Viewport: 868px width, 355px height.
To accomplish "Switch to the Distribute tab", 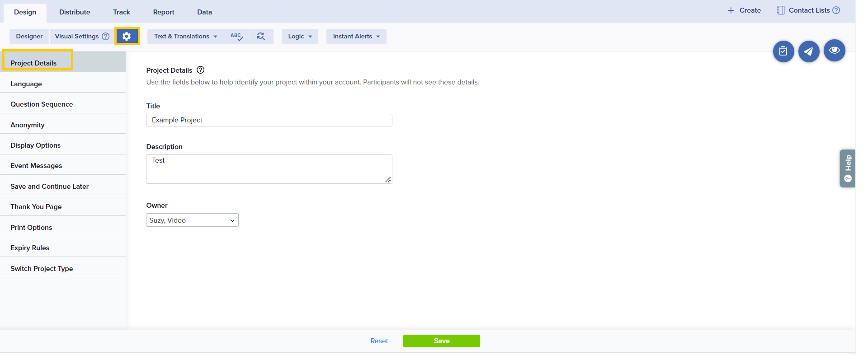I will 75,12.
